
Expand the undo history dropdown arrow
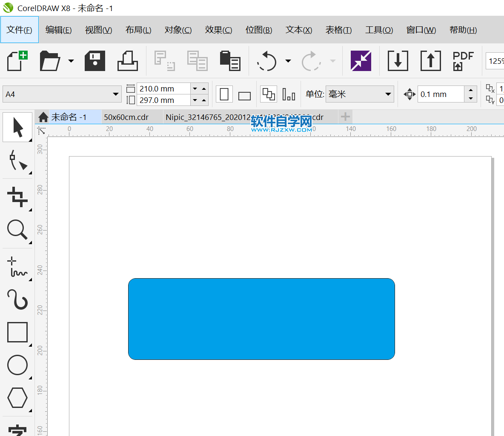[288, 61]
